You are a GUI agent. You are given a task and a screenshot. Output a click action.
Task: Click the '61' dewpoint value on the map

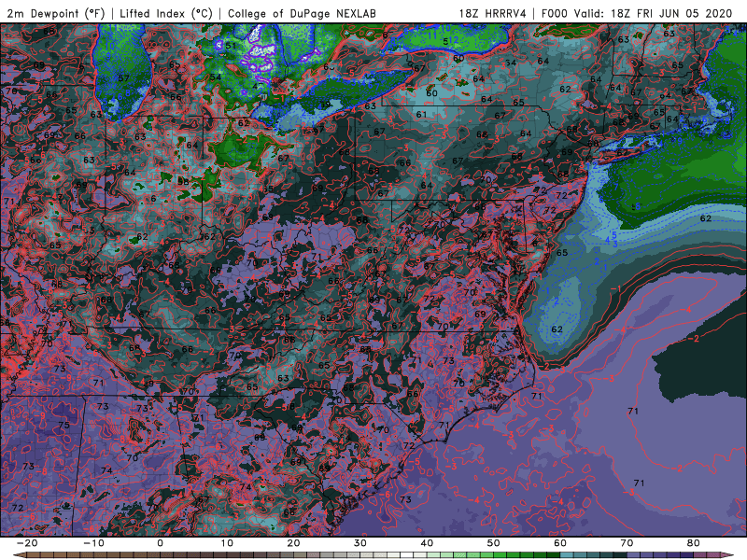(x=421, y=115)
